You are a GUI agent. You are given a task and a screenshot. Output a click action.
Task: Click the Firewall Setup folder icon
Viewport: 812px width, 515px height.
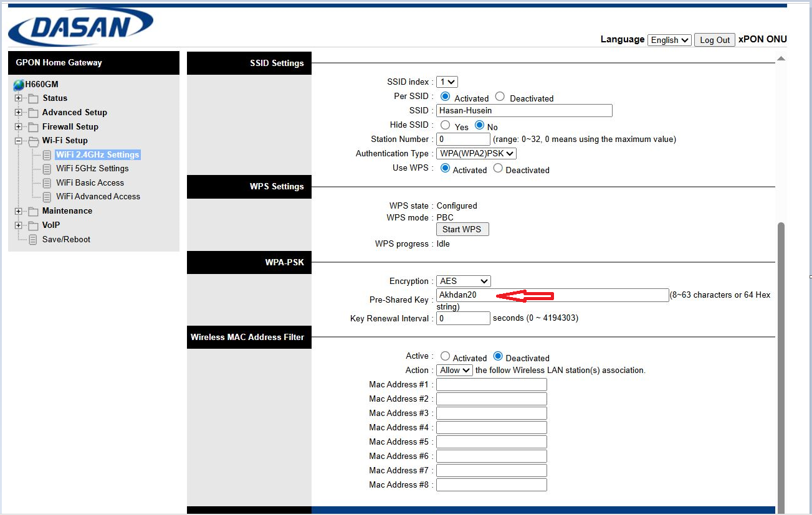[33, 126]
